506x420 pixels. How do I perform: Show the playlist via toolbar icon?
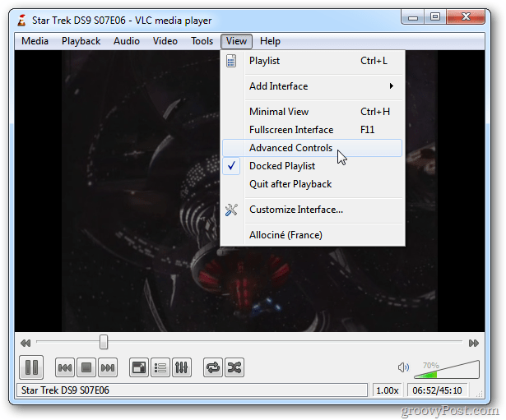(160, 367)
